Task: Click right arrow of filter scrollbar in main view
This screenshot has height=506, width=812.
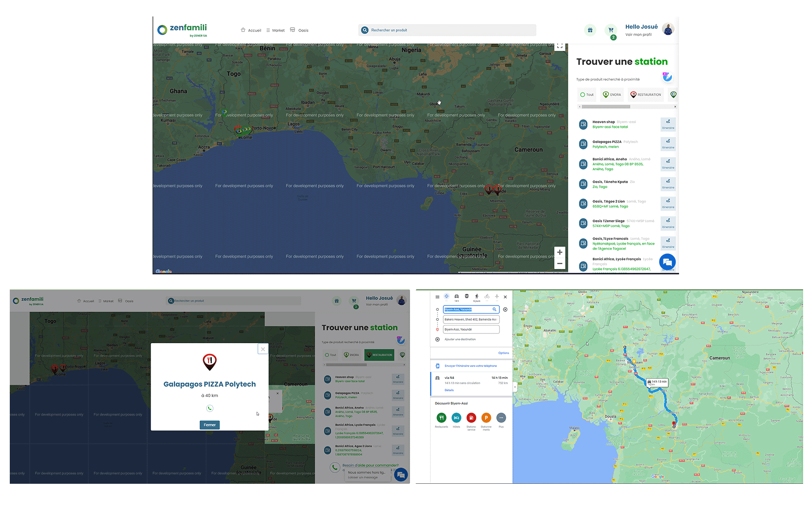Action: click(675, 107)
